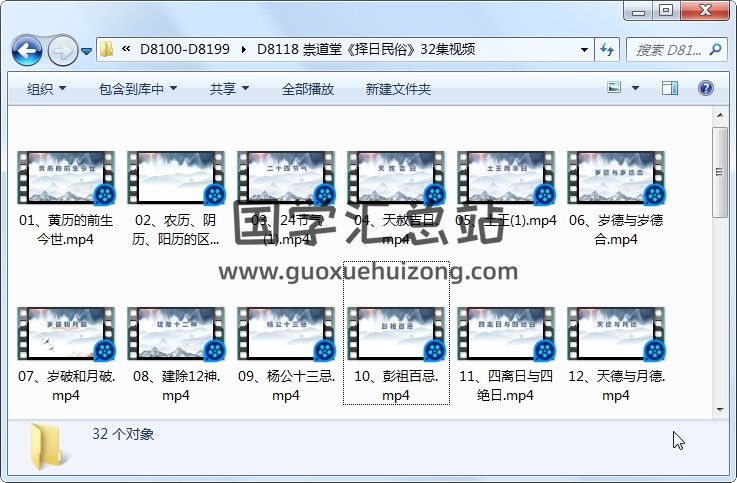Viewport: 737px width, 483px height.
Task: Toggle the preview pane icon
Action: (670, 89)
